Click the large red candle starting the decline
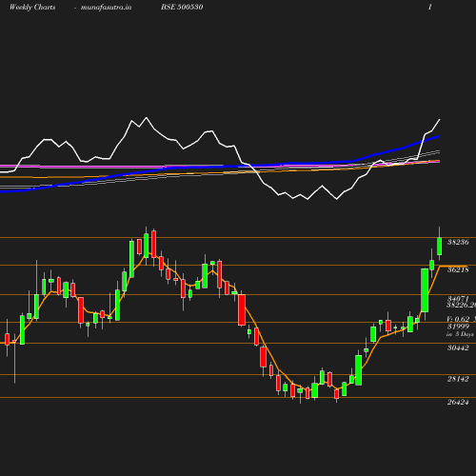This screenshot has height=476, width=476. (x=242, y=309)
